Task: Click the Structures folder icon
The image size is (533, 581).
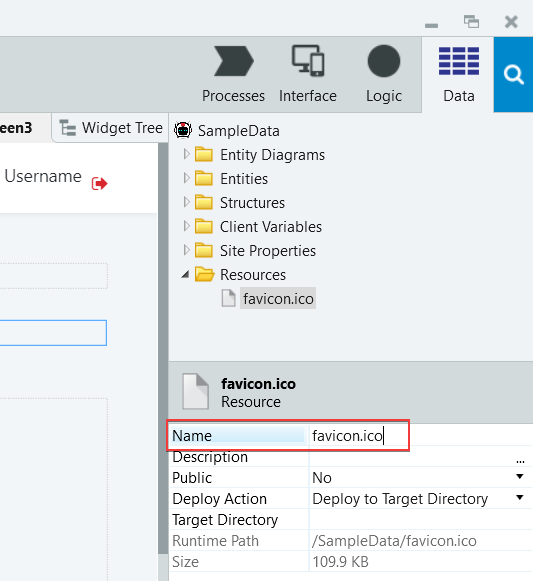Action: (x=204, y=203)
